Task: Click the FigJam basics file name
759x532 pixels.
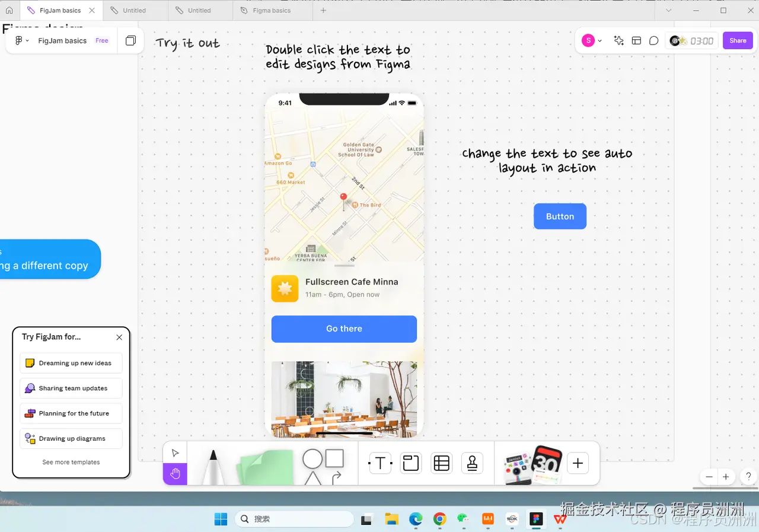Action: [x=62, y=41]
